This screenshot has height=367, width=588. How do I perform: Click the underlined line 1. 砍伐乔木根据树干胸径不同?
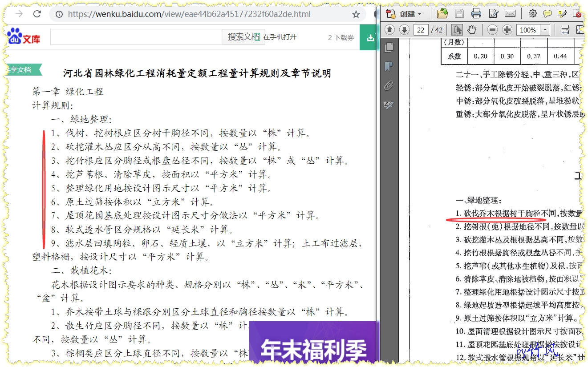click(x=519, y=214)
